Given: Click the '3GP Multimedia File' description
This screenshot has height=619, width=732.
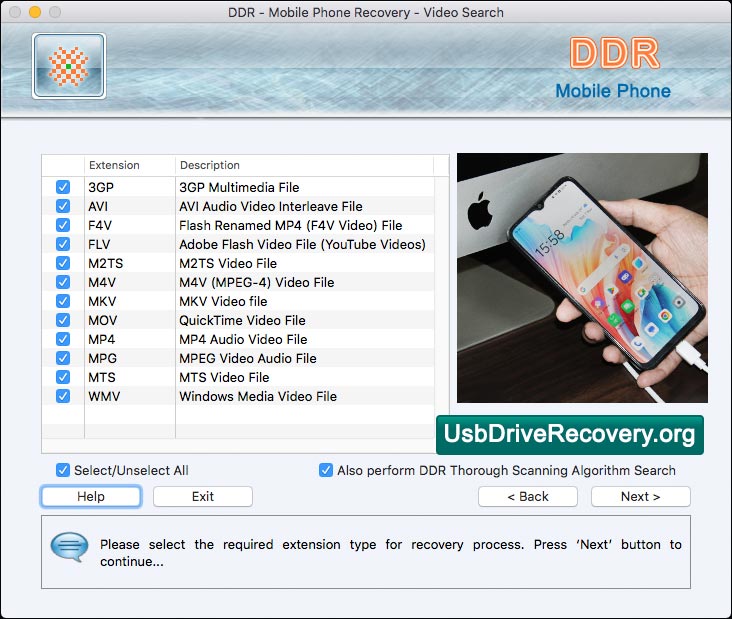Looking at the screenshot, I should tap(239, 187).
